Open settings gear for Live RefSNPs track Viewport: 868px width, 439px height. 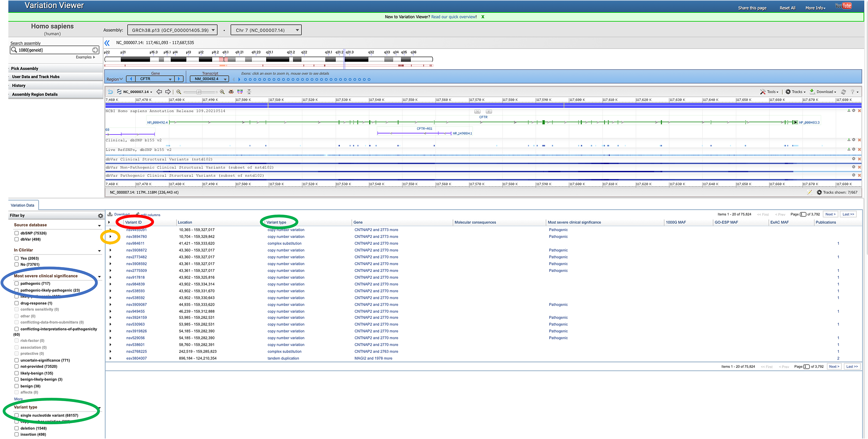pos(854,149)
